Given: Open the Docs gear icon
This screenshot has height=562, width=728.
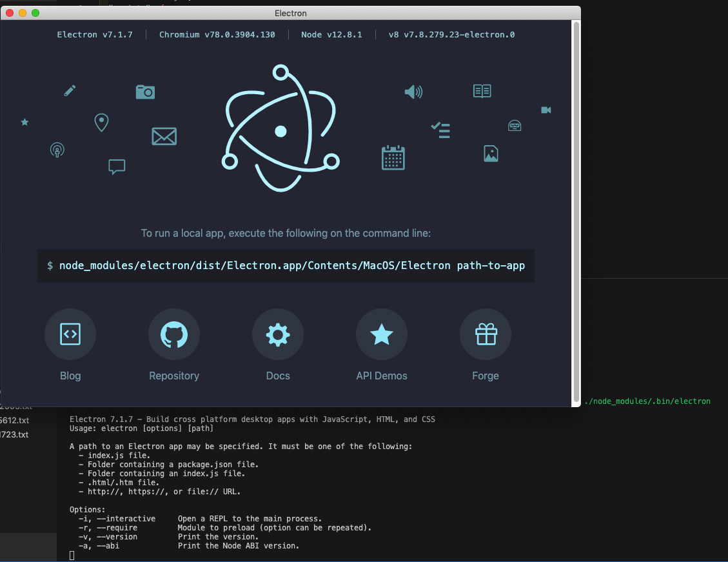Looking at the screenshot, I should pos(278,334).
